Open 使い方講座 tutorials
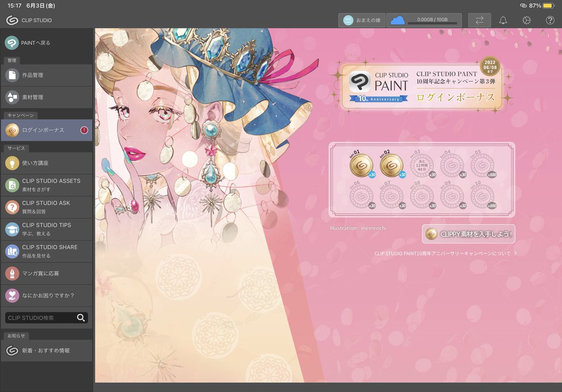This screenshot has width=562, height=392. 46,163
